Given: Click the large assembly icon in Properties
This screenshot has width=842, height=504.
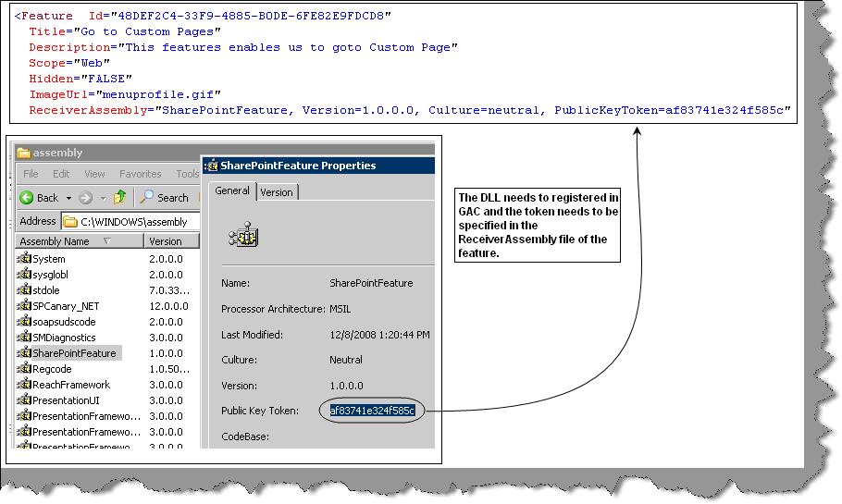Looking at the screenshot, I should [x=243, y=235].
